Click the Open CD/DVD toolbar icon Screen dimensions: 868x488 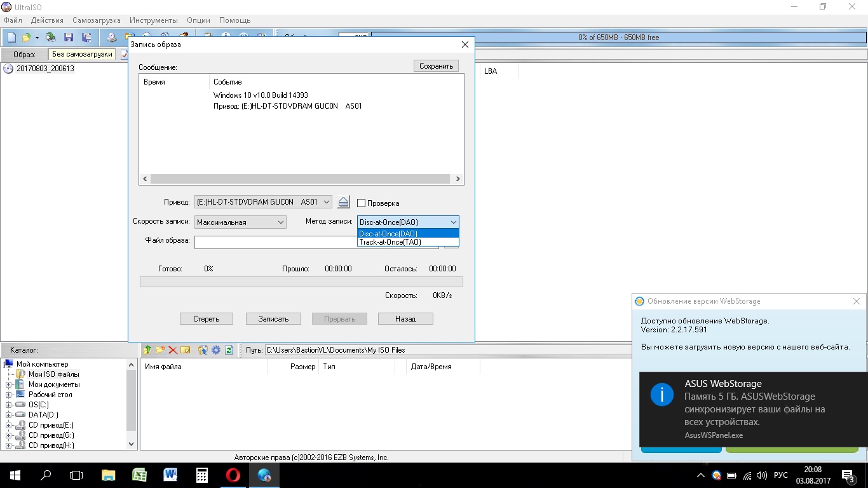point(51,37)
